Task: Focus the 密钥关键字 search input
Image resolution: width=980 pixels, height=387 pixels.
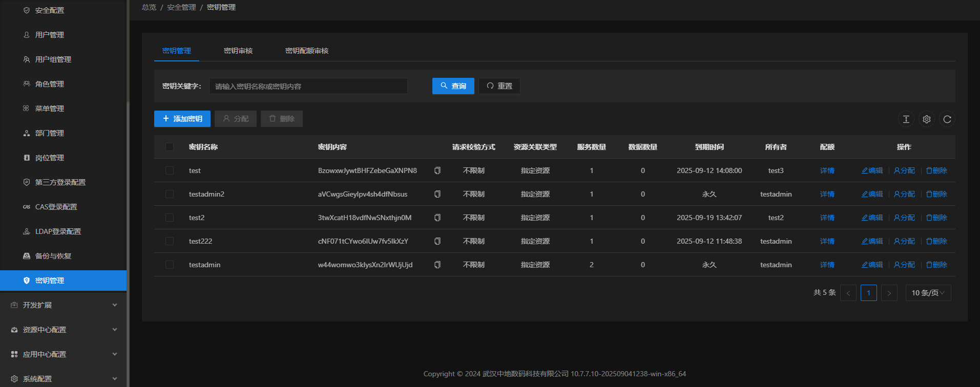Action: 308,86
